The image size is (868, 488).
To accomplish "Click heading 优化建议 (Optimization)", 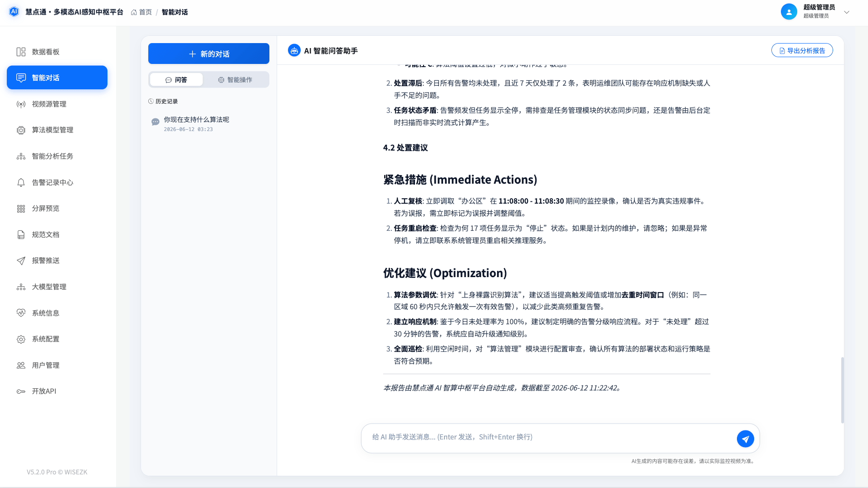I will 445,273.
